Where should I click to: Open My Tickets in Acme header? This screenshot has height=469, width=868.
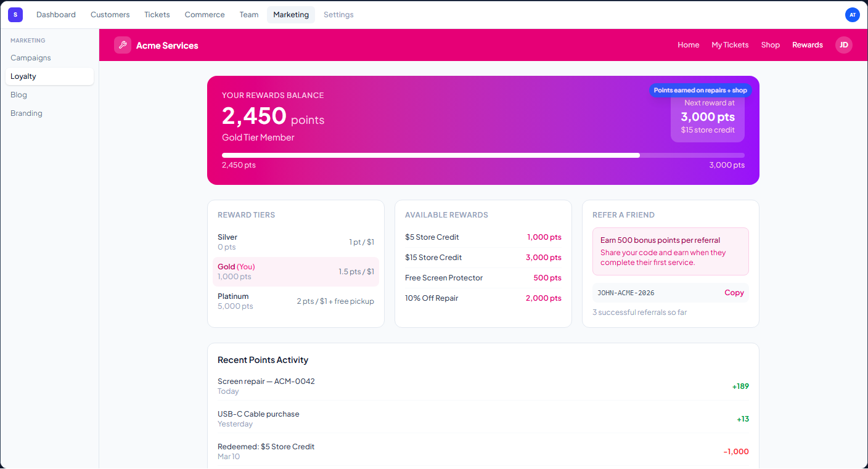[730, 45]
